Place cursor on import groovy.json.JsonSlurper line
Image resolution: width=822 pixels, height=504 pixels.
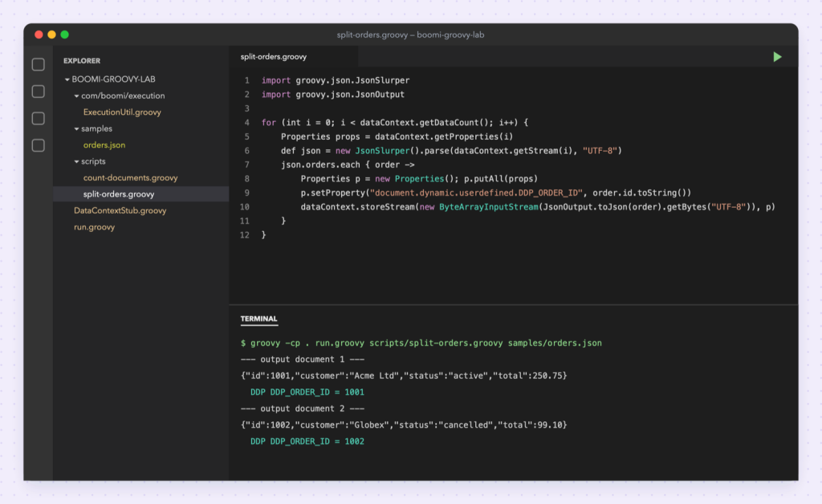pos(336,80)
